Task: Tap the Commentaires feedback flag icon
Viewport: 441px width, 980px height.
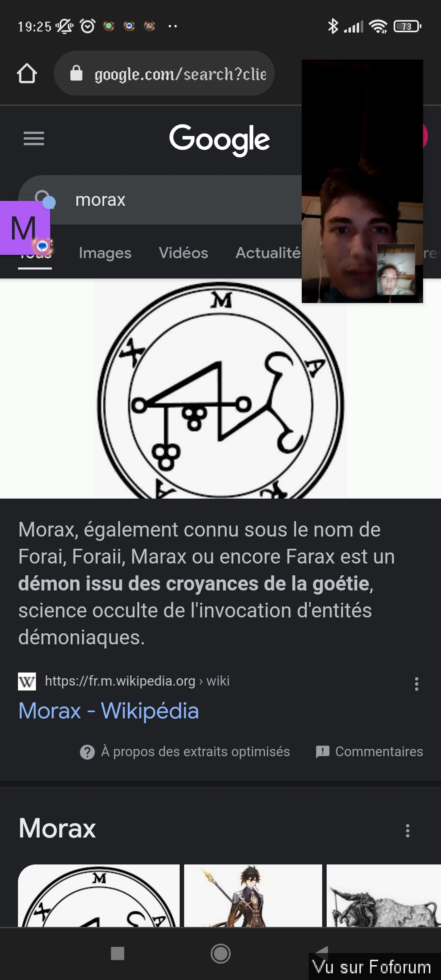Action: point(323,752)
